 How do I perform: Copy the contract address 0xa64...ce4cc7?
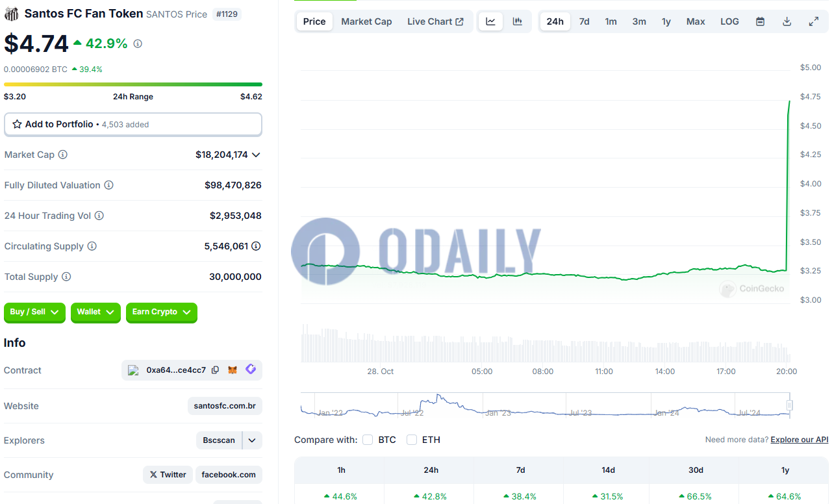click(215, 370)
